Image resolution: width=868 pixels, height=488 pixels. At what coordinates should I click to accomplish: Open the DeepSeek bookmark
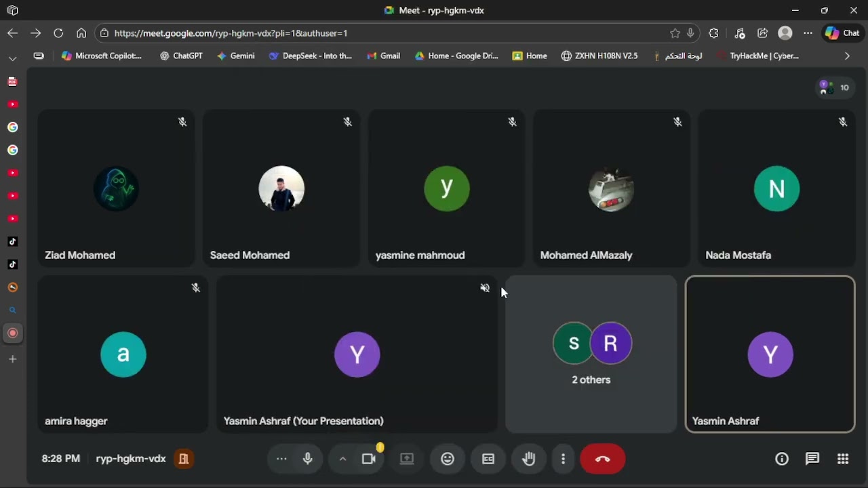point(311,56)
